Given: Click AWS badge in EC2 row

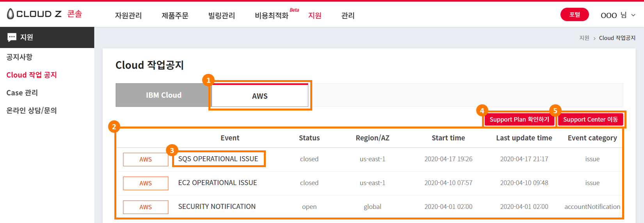Looking at the screenshot, I should click(x=146, y=183).
